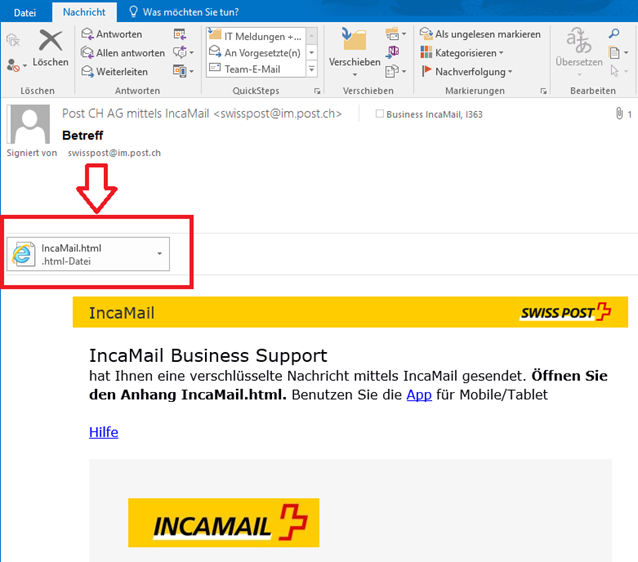638x562 pixels.
Task: Click the Übersetzen translate icon
Action: 578,42
